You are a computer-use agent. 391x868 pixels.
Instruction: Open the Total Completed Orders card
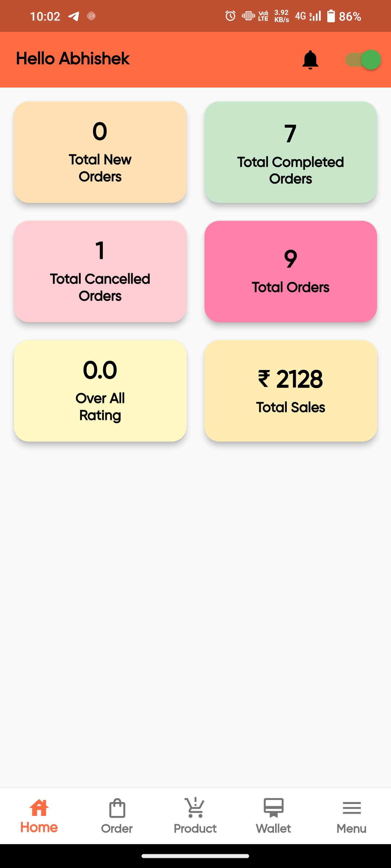(291, 152)
